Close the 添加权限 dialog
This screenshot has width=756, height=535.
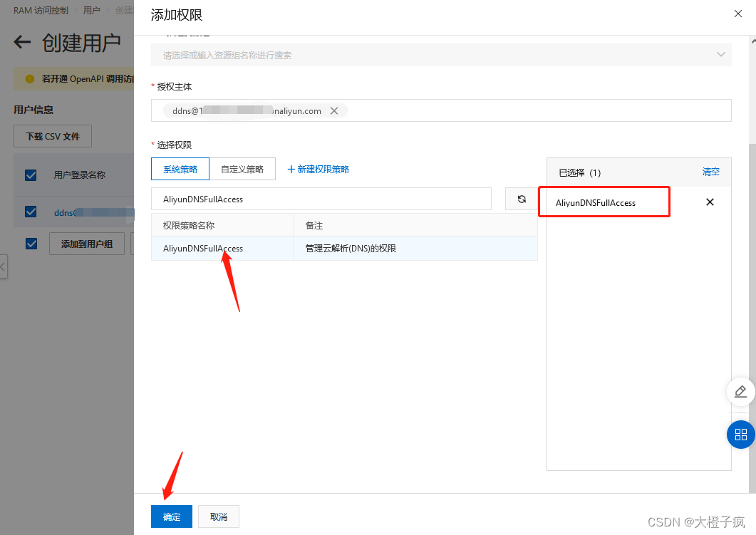[x=738, y=14]
